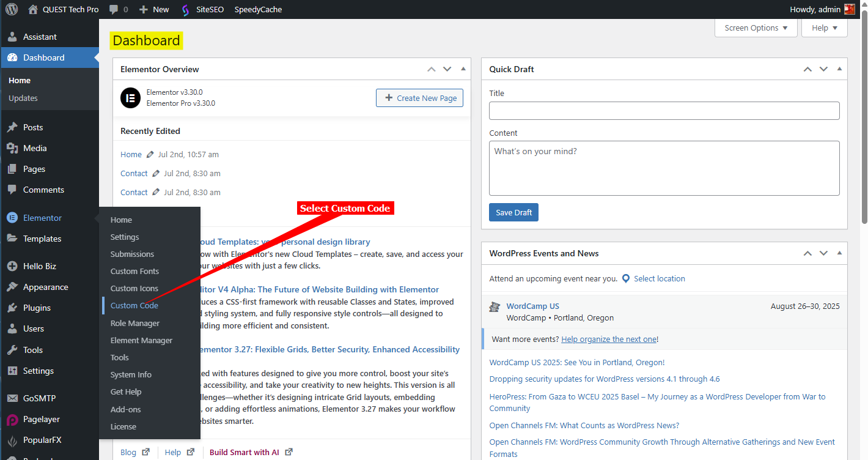This screenshot has width=868, height=460.
Task: Click the Templates folder icon
Action: pos(12,239)
